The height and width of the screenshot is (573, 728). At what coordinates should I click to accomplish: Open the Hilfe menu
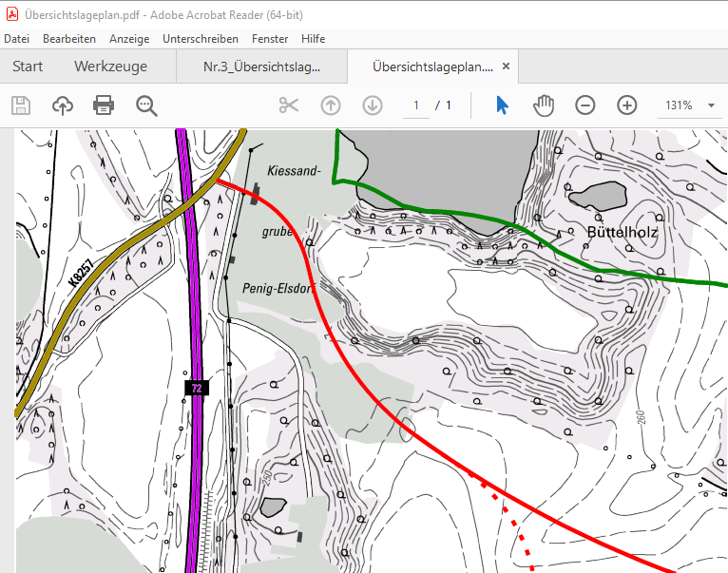coord(313,39)
